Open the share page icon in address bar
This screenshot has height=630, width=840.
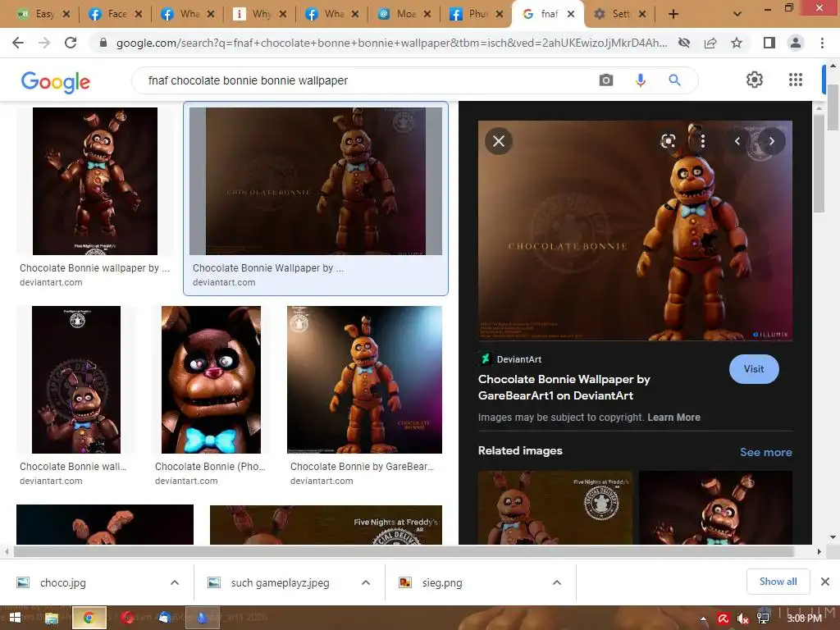coord(710,43)
